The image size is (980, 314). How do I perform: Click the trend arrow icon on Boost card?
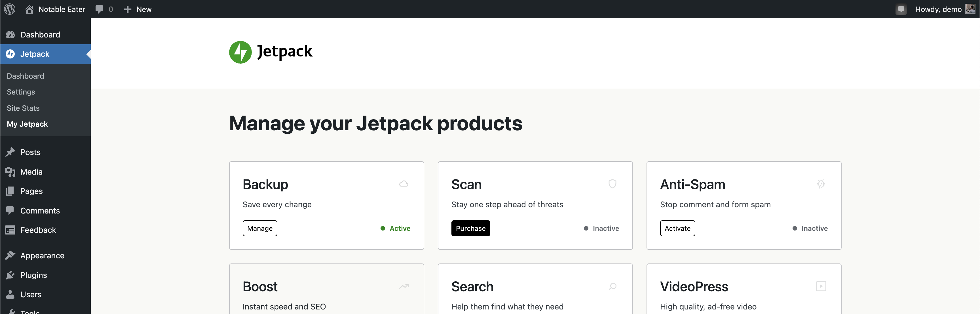tap(404, 286)
